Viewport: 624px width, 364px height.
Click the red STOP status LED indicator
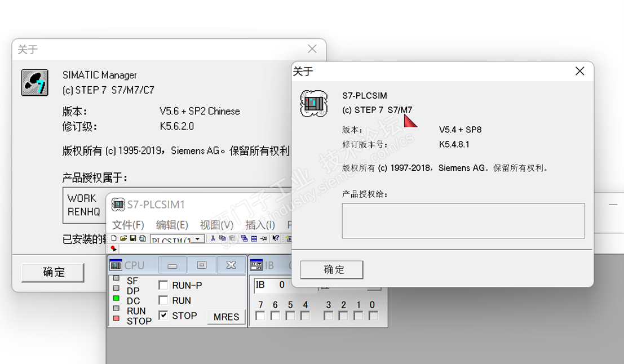[x=116, y=318]
